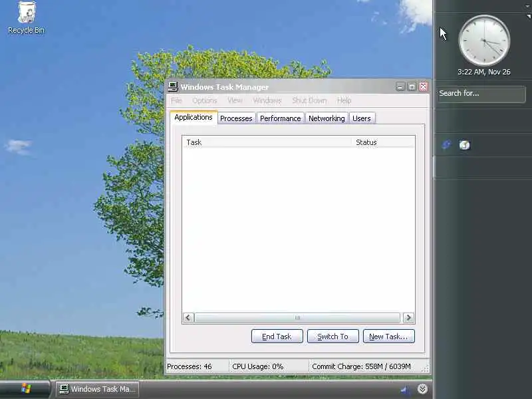This screenshot has height=399, width=532.
Task: Click the 'Commit Charge: 558M / 6039M' status text
Action: click(x=361, y=366)
